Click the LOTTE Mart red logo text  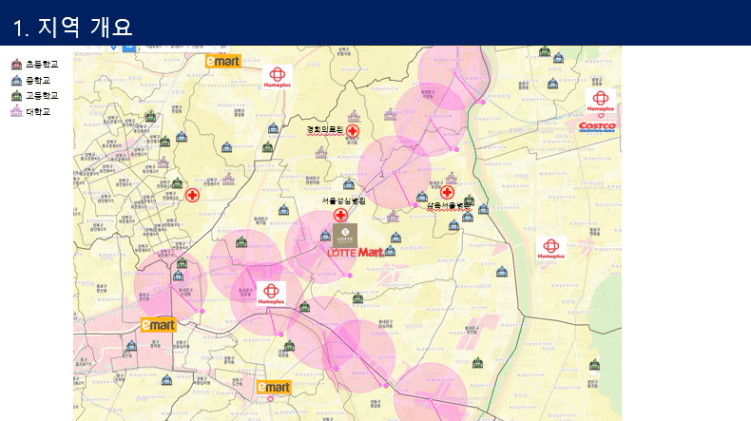click(355, 252)
